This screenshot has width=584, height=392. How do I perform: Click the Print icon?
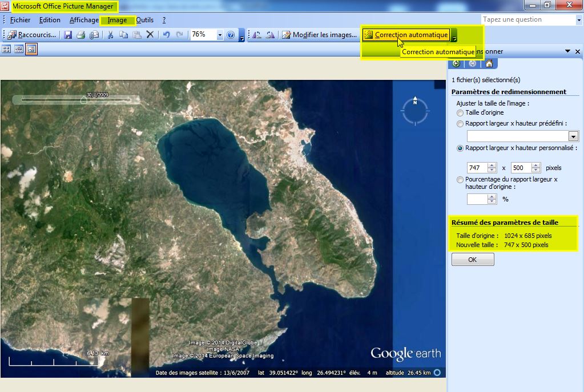pos(81,35)
